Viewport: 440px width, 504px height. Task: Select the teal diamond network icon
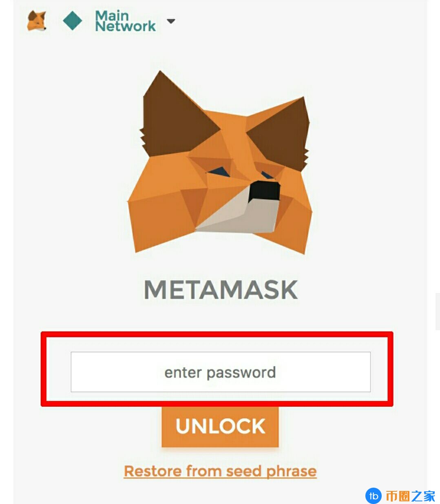[x=73, y=20]
